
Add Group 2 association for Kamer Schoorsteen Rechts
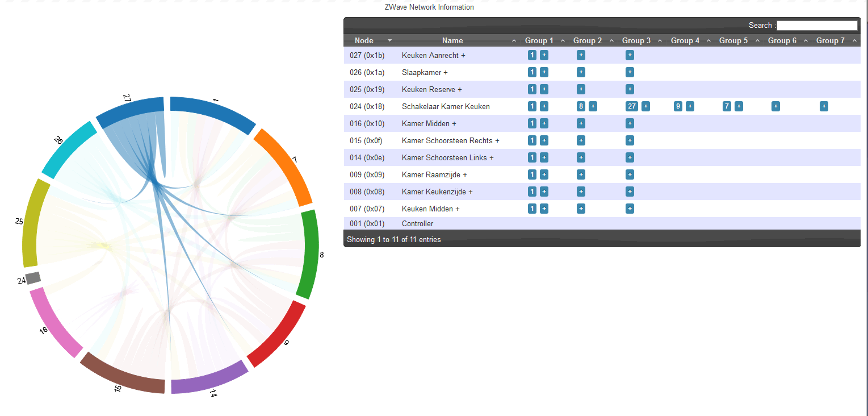tap(581, 140)
